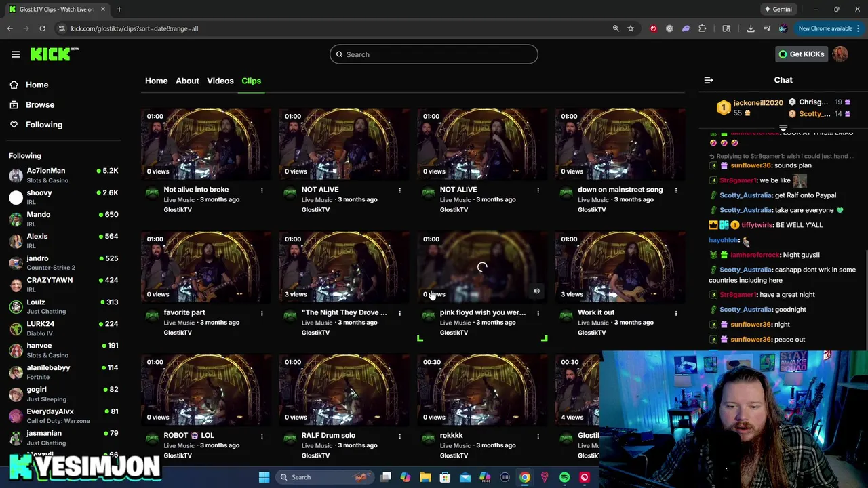868x488 pixels.
Task: Select the Clips channel tab
Action: [x=251, y=81]
